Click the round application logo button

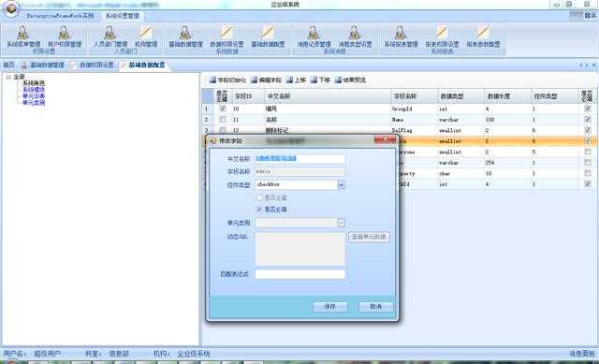click(x=10, y=9)
